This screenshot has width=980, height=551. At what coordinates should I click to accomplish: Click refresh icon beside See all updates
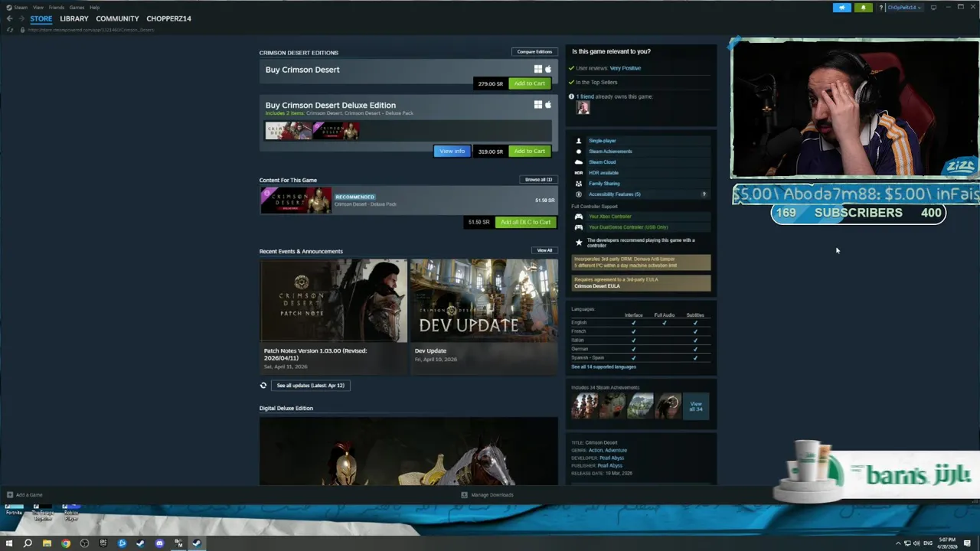[263, 385]
